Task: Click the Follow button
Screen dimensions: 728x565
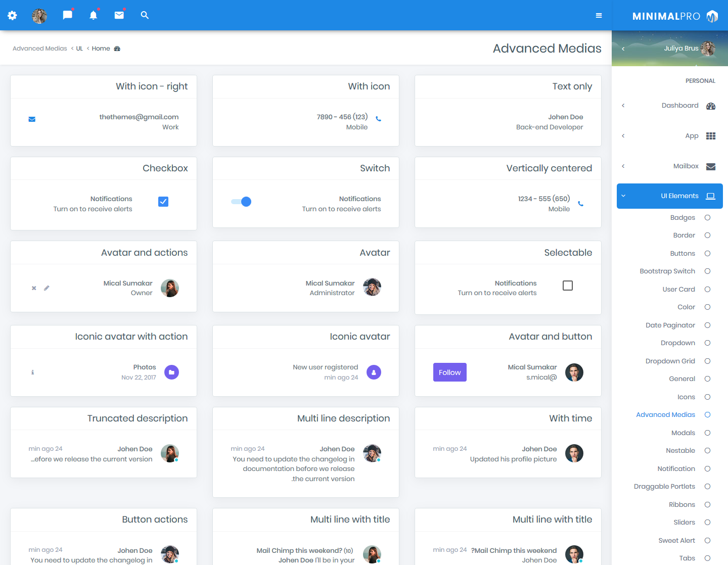Action: pos(449,372)
